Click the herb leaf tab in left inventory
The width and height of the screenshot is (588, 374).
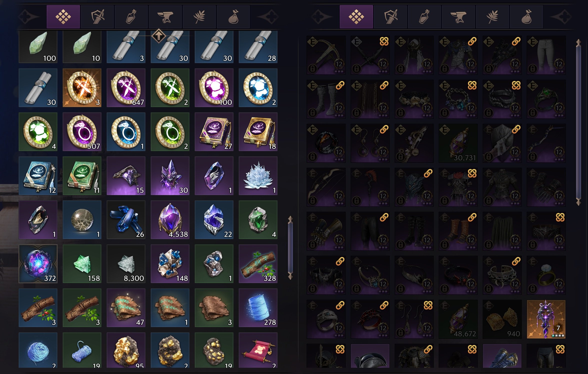pyautogui.click(x=199, y=17)
